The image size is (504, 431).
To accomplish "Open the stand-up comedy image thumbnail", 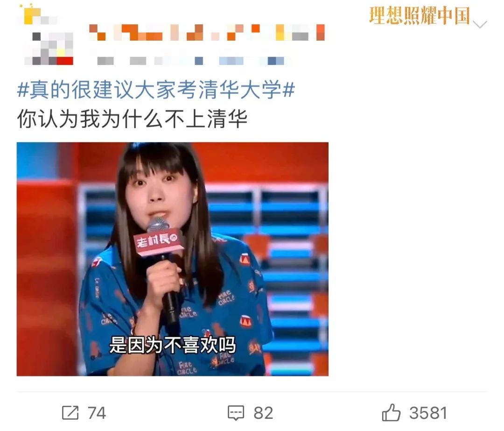I will click(x=173, y=259).
